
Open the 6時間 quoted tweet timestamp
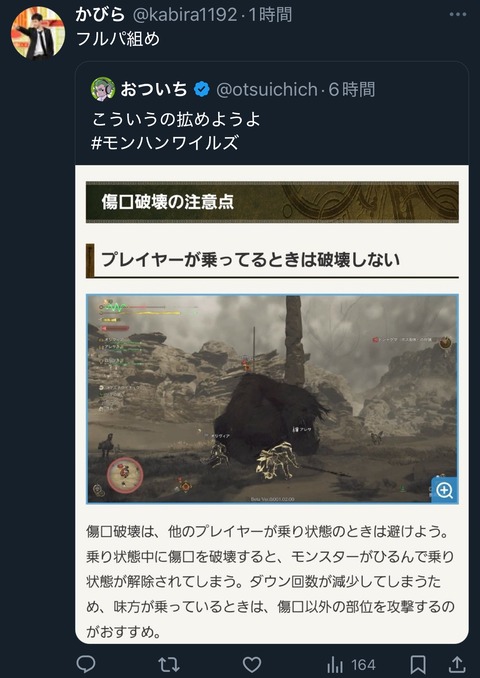click(352, 90)
